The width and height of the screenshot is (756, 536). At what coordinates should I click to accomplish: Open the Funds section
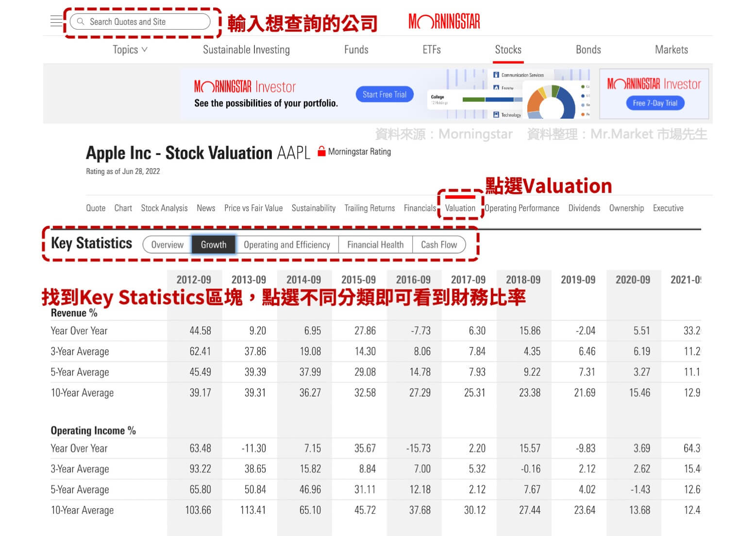pyautogui.click(x=356, y=50)
